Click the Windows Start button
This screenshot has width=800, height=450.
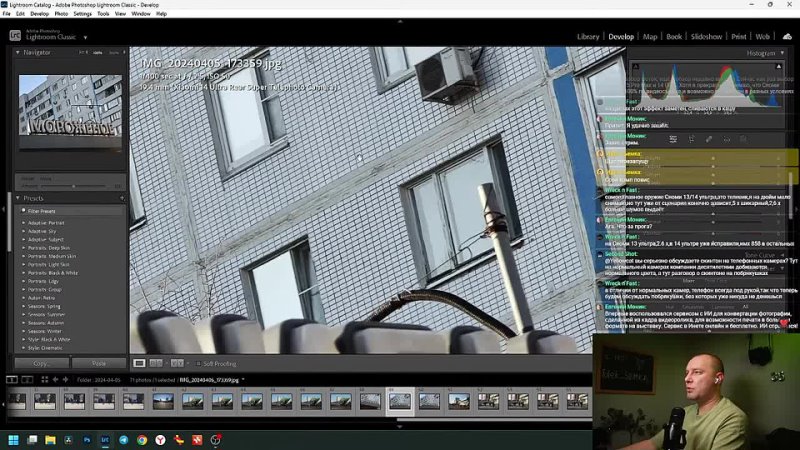tap(14, 440)
